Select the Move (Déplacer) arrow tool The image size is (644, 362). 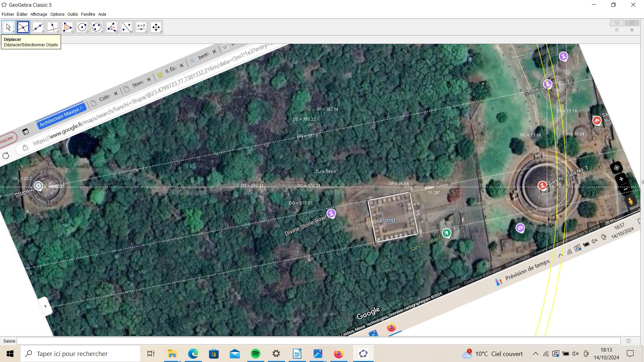pyautogui.click(x=8, y=27)
